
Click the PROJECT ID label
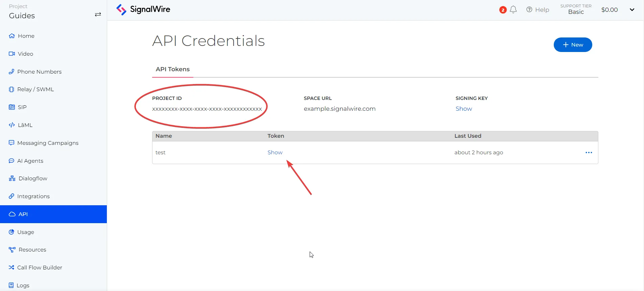click(x=167, y=98)
